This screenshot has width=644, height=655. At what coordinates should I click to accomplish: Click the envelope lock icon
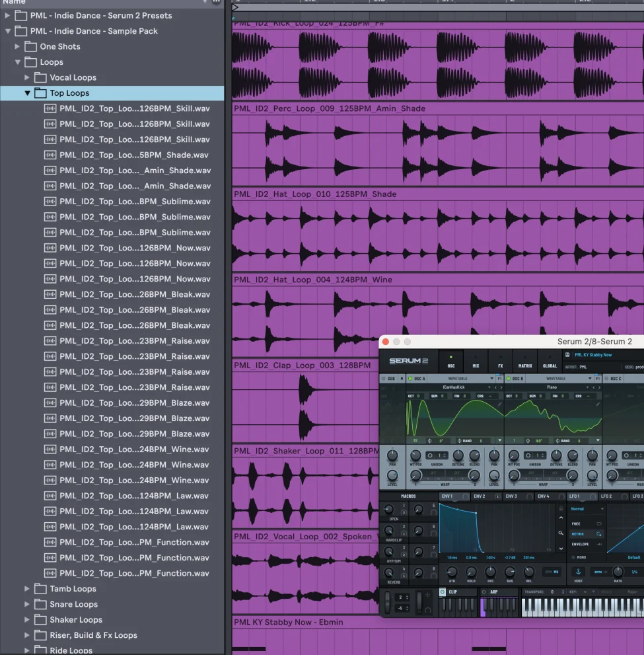[561, 508]
